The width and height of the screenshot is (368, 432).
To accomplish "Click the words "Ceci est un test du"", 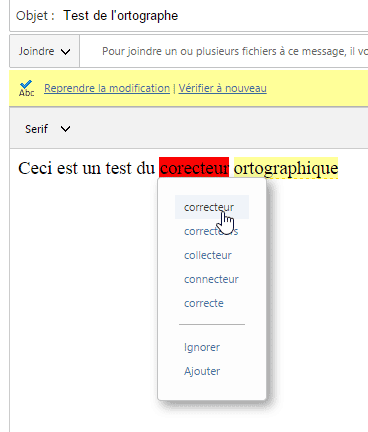I will click(86, 168).
